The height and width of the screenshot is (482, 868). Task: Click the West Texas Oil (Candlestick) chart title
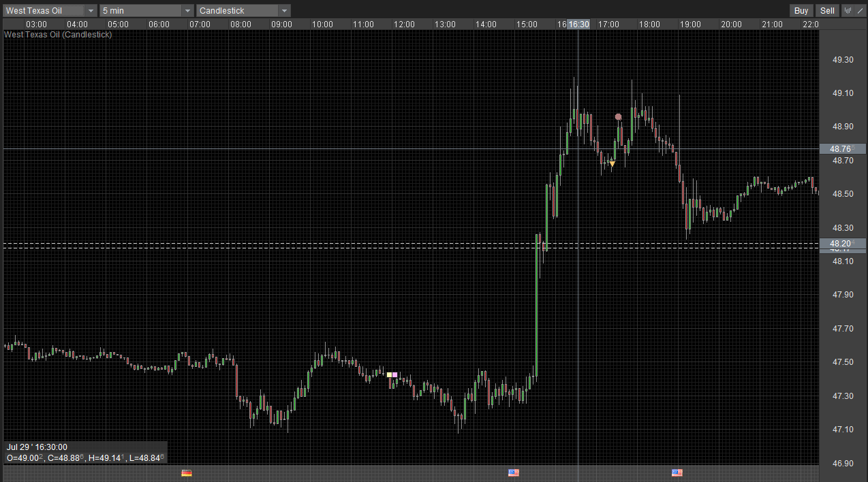(59, 34)
